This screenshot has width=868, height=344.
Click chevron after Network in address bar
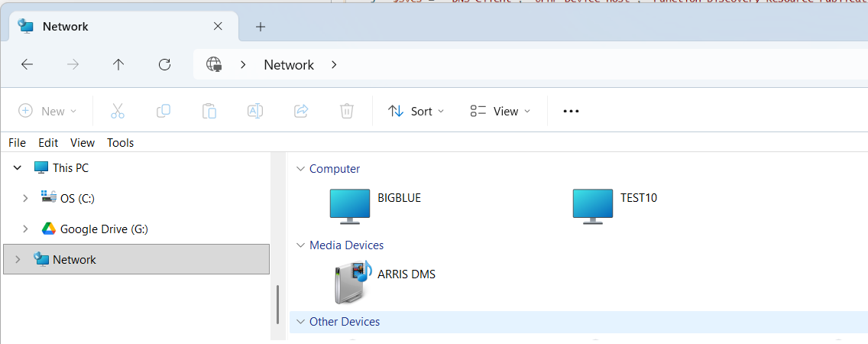pos(334,65)
